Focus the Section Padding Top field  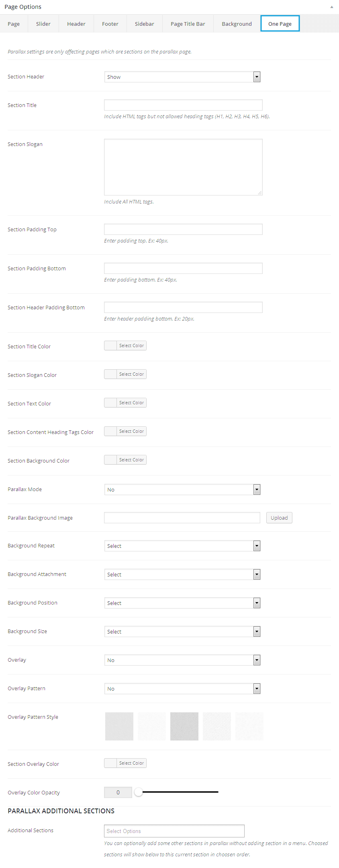point(183,229)
